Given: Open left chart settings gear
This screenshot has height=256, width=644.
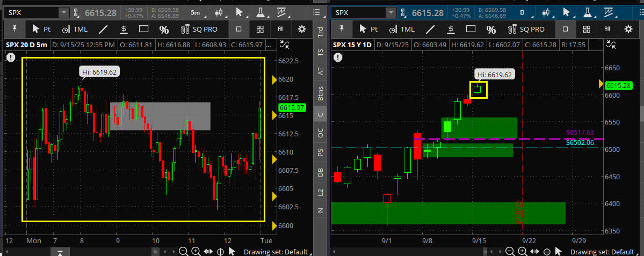Looking at the screenshot, I should [302, 30].
